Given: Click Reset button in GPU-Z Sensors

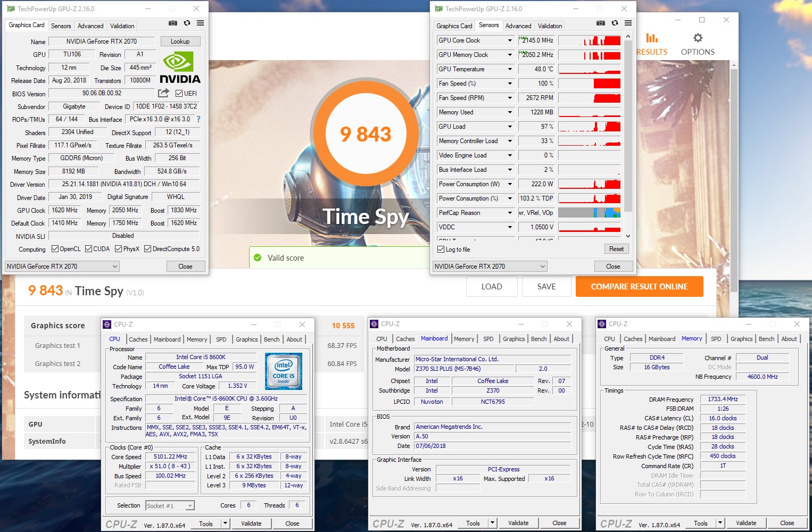Looking at the screenshot, I should (616, 249).
